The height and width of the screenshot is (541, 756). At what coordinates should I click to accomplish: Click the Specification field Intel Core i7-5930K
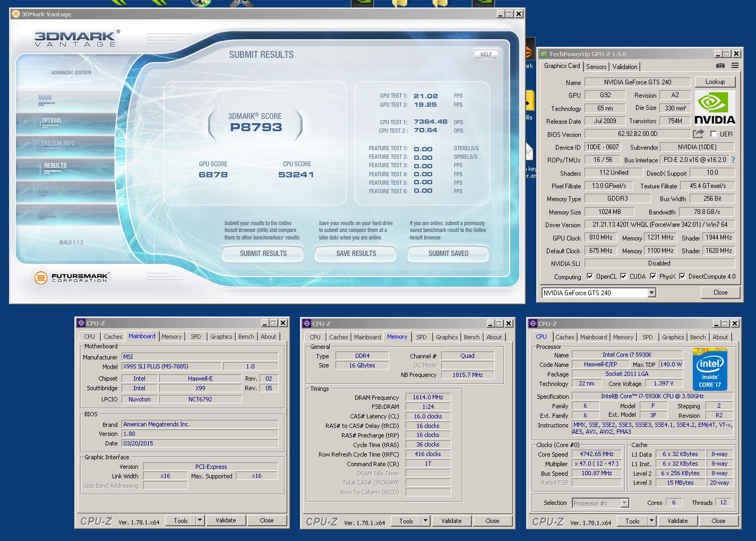(x=652, y=397)
